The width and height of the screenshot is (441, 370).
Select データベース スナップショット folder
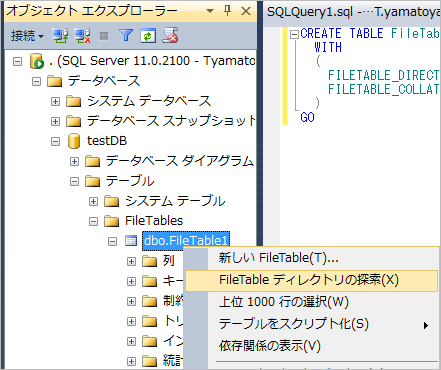click(x=171, y=121)
